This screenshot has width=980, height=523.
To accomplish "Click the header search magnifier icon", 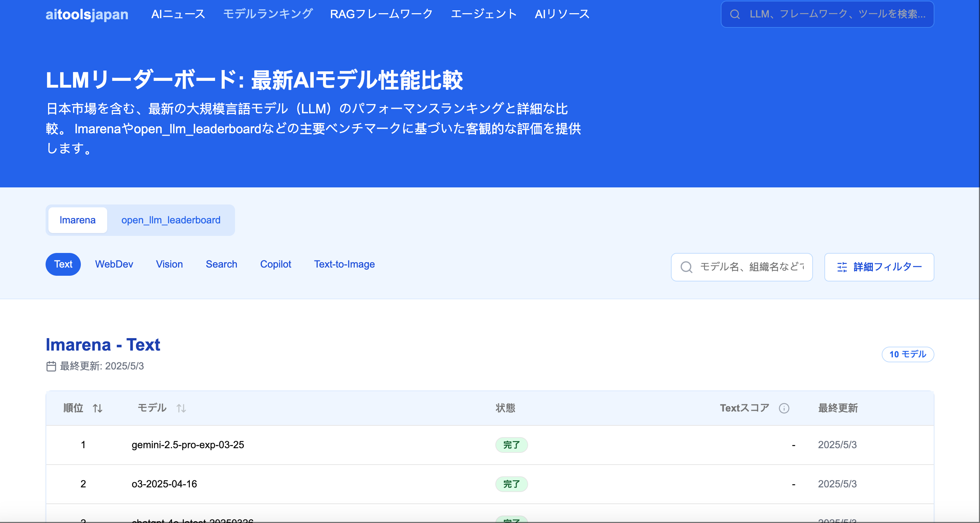I will point(735,15).
